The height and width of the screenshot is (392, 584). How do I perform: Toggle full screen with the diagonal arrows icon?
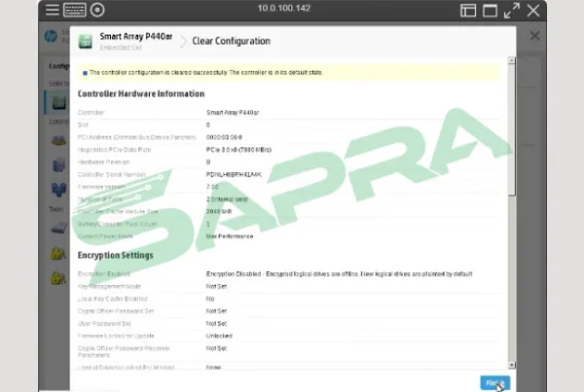tap(512, 11)
